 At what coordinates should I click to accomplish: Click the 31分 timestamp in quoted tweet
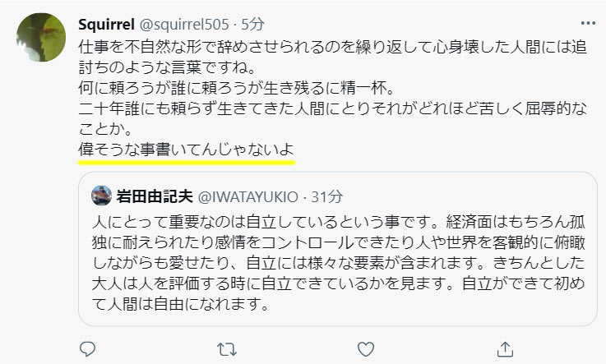tap(327, 197)
